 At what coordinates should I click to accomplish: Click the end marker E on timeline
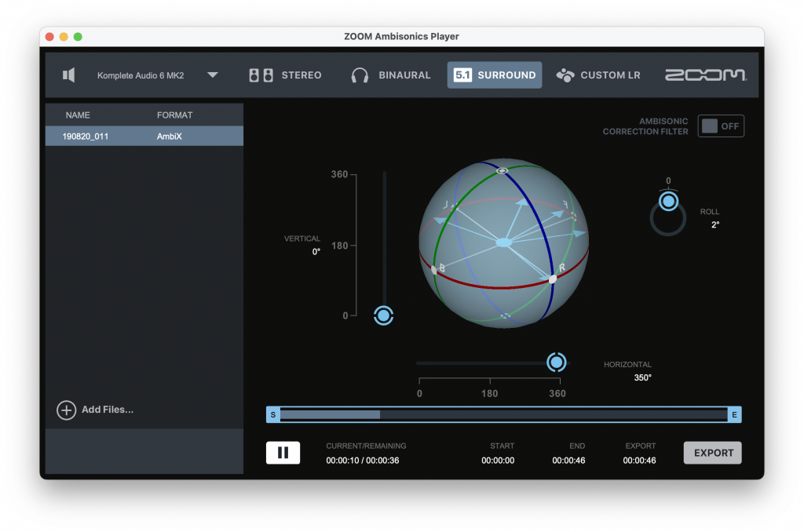(x=735, y=414)
